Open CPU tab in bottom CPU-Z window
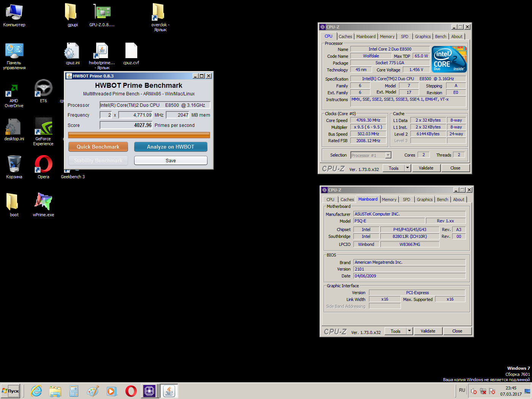Viewport: 532px width, 399px height. pyautogui.click(x=330, y=199)
